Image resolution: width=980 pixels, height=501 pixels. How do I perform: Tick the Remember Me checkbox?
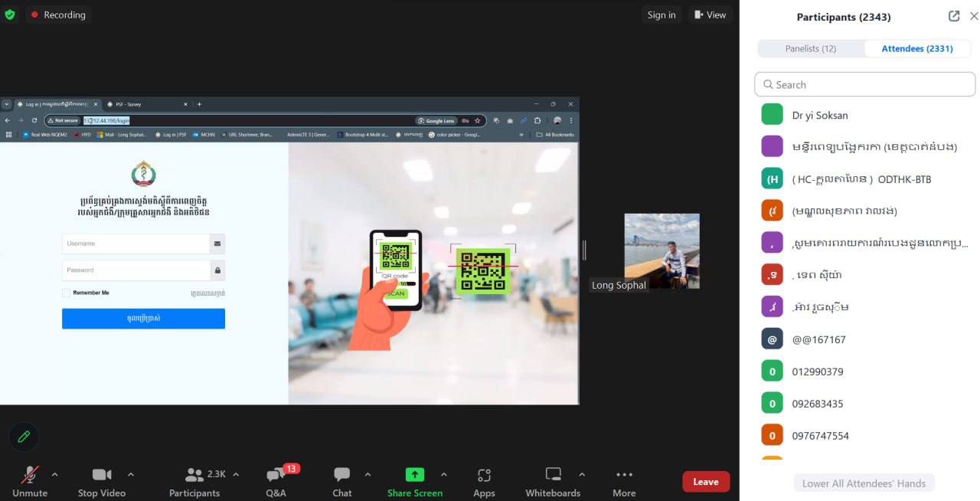click(x=66, y=293)
